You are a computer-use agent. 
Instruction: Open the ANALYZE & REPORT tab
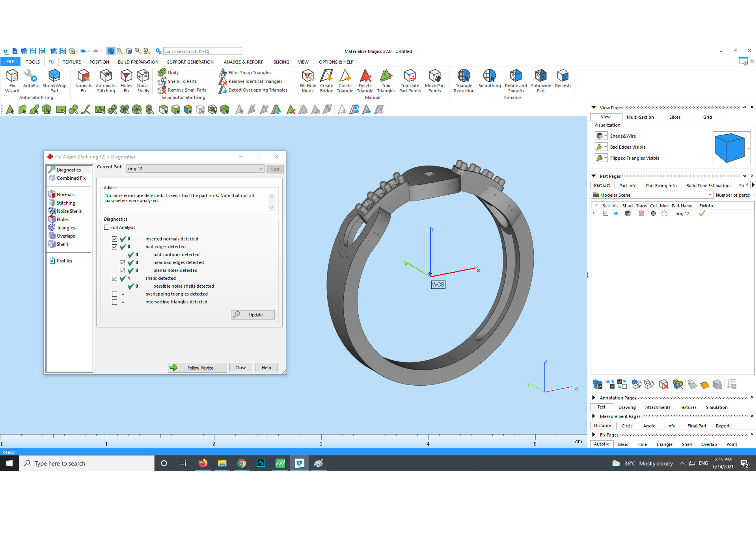point(243,62)
